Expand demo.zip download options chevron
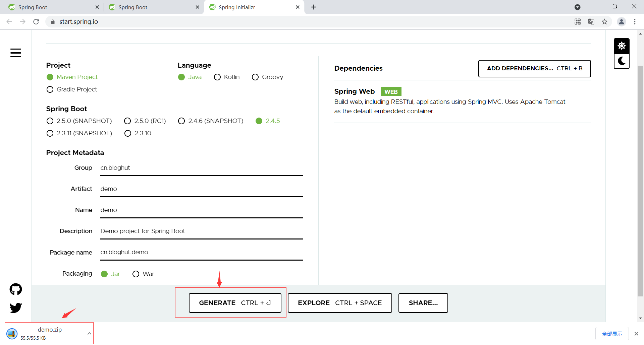The width and height of the screenshot is (644, 345). [x=89, y=334]
